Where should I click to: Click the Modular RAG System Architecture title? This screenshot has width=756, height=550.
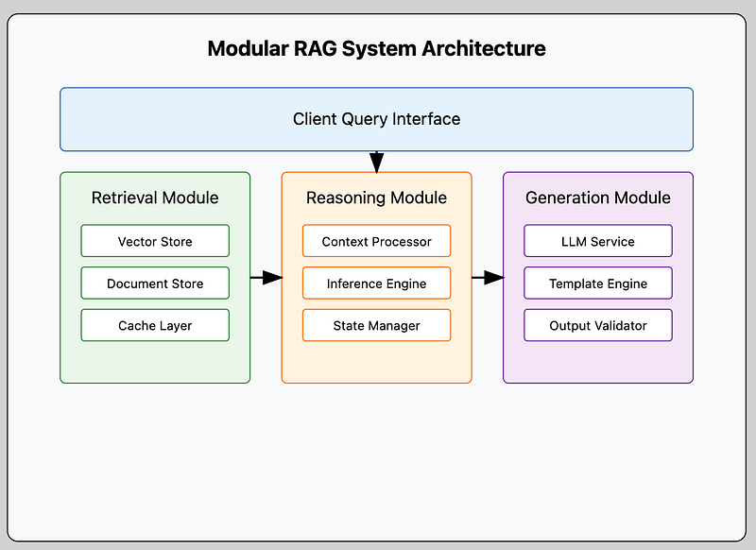point(376,49)
